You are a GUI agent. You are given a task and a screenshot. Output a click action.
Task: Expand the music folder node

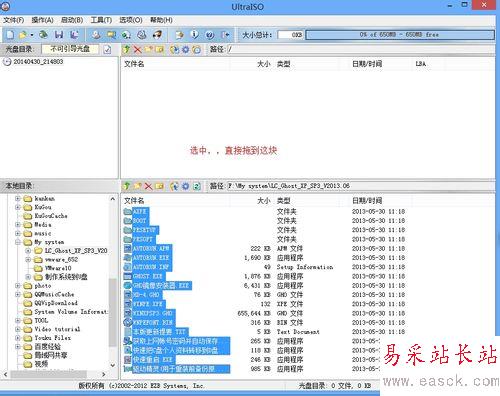click(x=18, y=233)
